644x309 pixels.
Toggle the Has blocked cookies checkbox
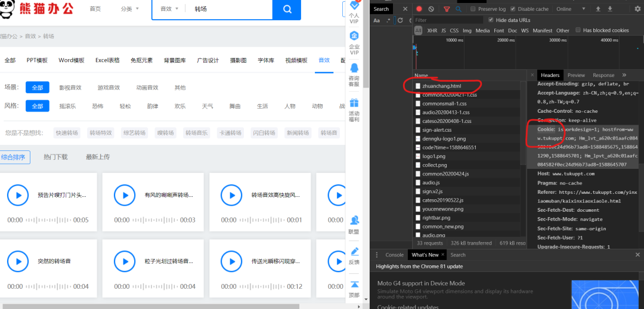click(x=578, y=30)
